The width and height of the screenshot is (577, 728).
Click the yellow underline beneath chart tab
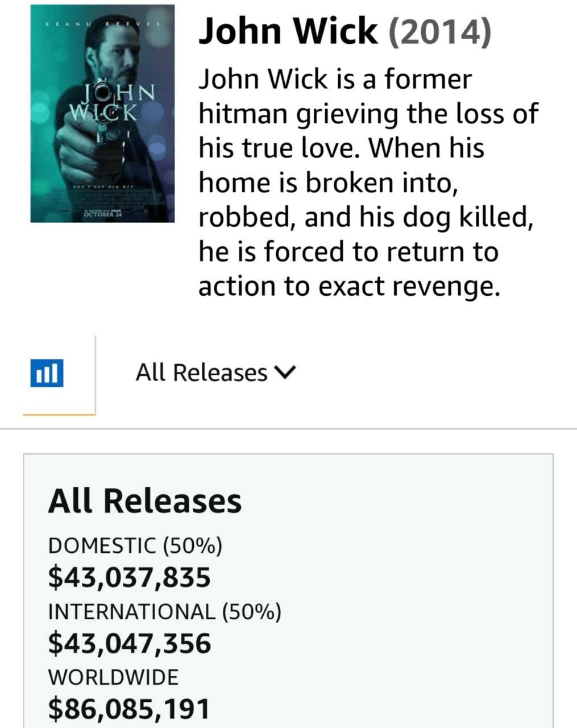[59, 414]
